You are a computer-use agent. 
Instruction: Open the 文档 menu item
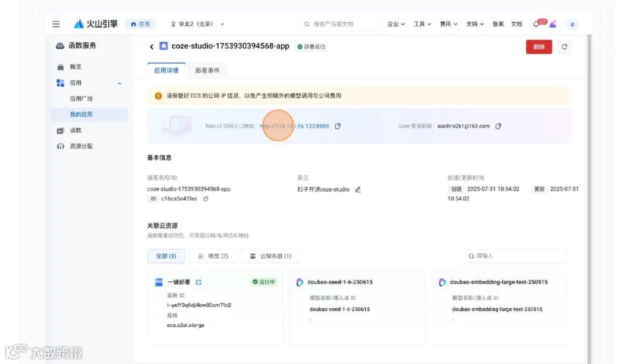[516, 24]
